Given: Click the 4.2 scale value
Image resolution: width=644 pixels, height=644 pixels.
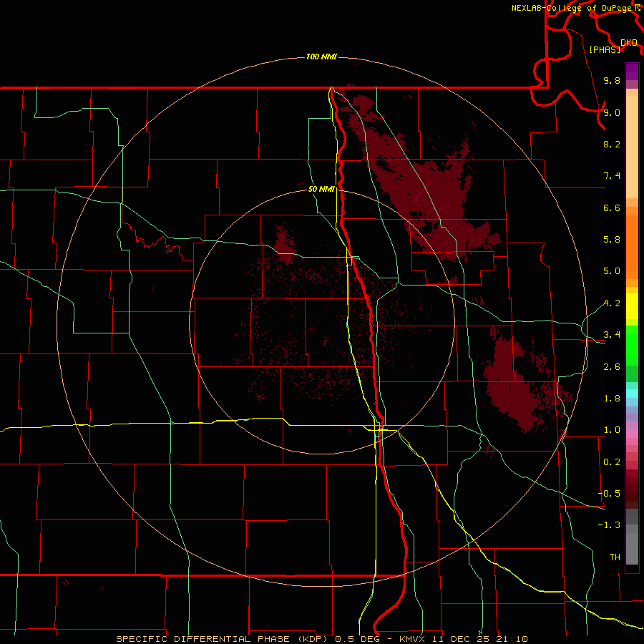Looking at the screenshot, I should (612, 303).
